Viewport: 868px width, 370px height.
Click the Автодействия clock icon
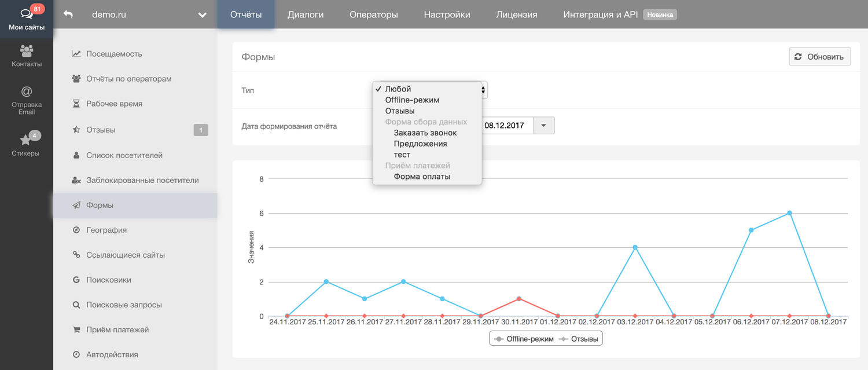click(x=76, y=354)
